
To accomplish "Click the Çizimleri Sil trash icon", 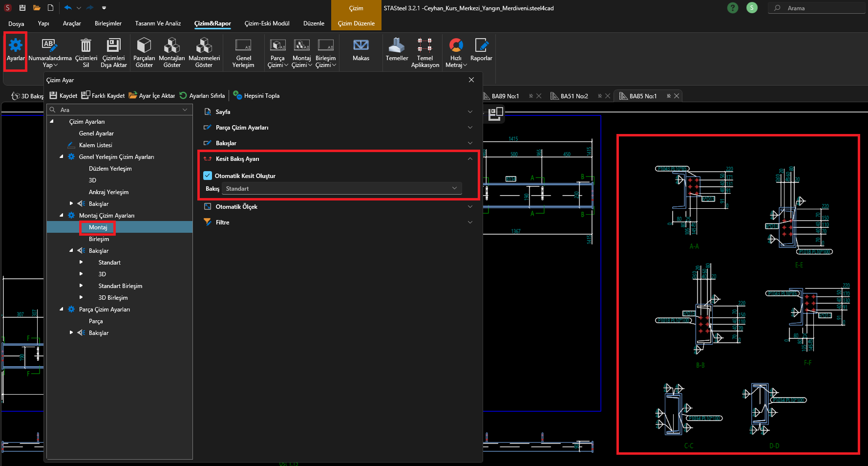I will coord(85,45).
